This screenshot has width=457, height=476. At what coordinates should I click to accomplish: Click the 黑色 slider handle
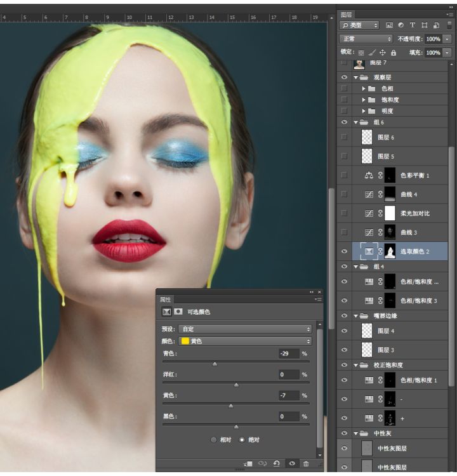click(236, 427)
